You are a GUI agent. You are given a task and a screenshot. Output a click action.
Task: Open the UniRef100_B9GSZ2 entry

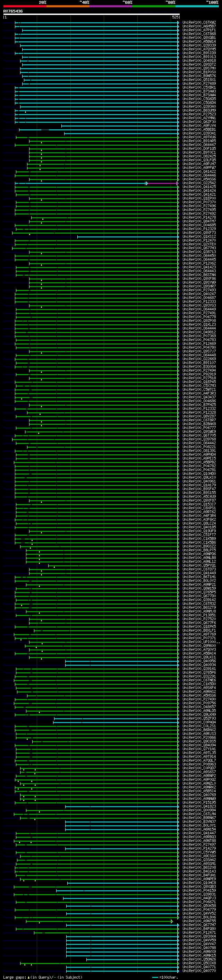(199, 546)
